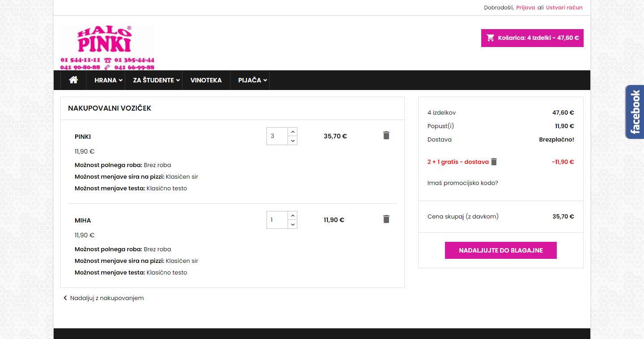Expand the PIJAČA dropdown menu
This screenshot has width=644, height=339.
pyautogui.click(x=252, y=80)
